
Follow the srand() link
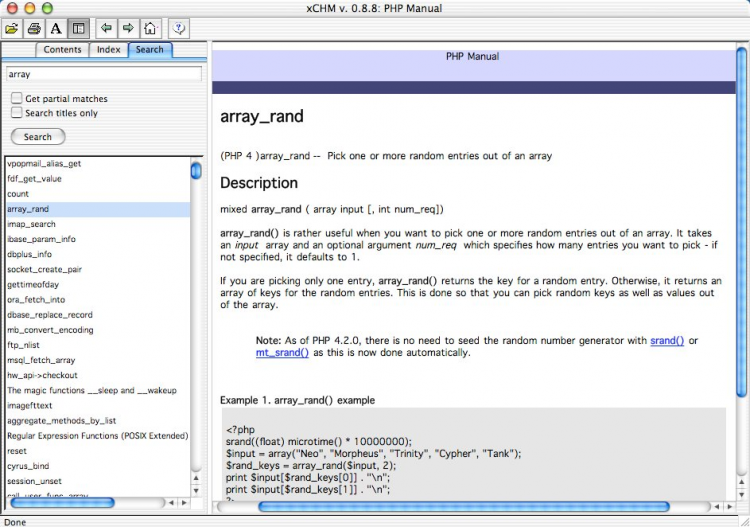(667, 340)
